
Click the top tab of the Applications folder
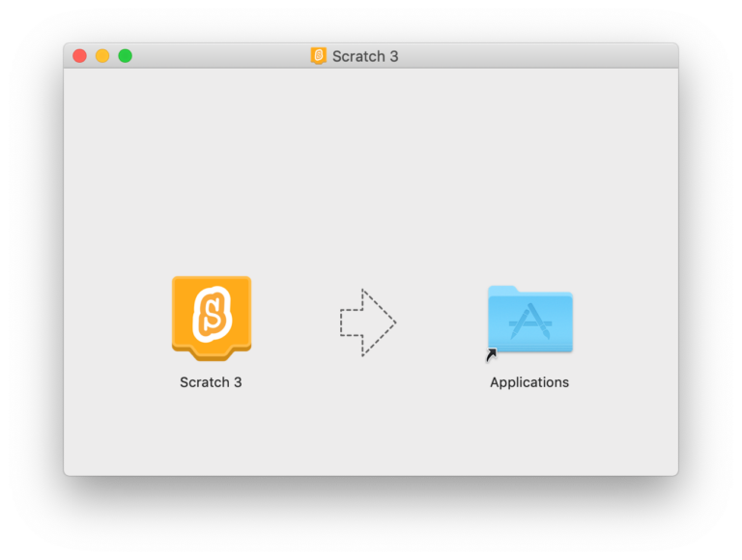click(x=503, y=290)
